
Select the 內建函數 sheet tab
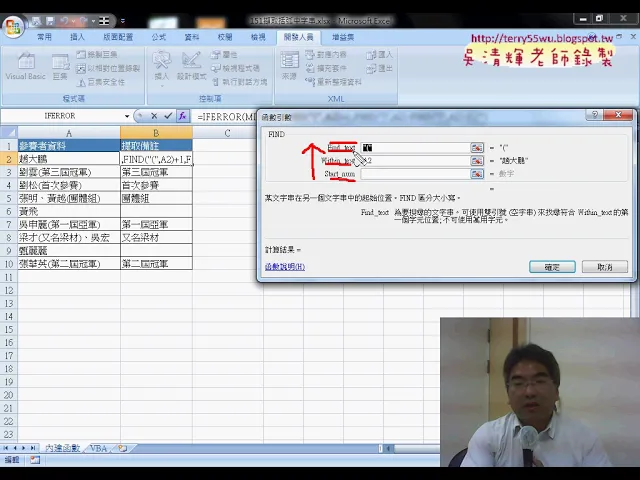pos(62,448)
